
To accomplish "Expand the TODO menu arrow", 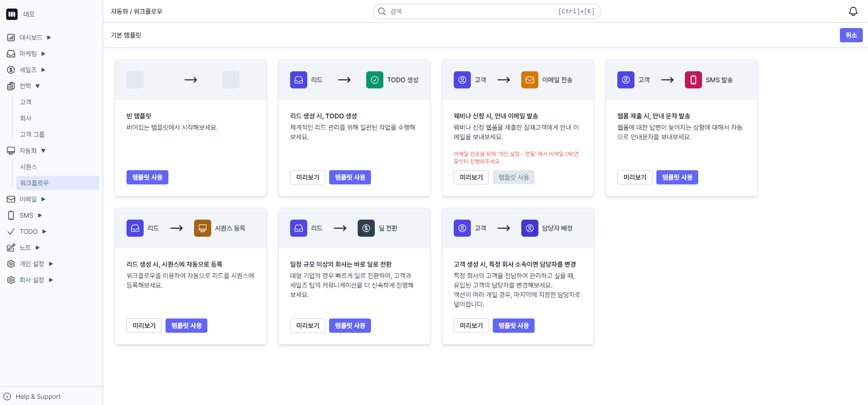I will [x=44, y=231].
